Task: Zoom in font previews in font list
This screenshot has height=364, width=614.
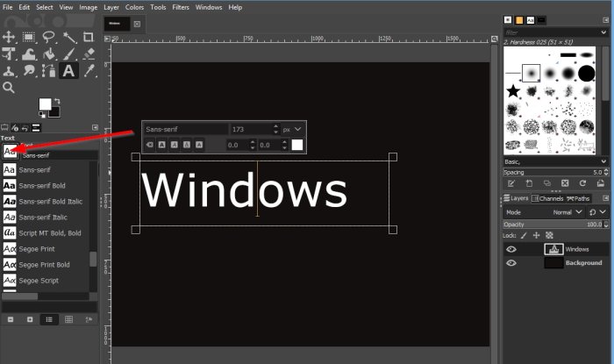Action: pyautogui.click(x=30, y=320)
